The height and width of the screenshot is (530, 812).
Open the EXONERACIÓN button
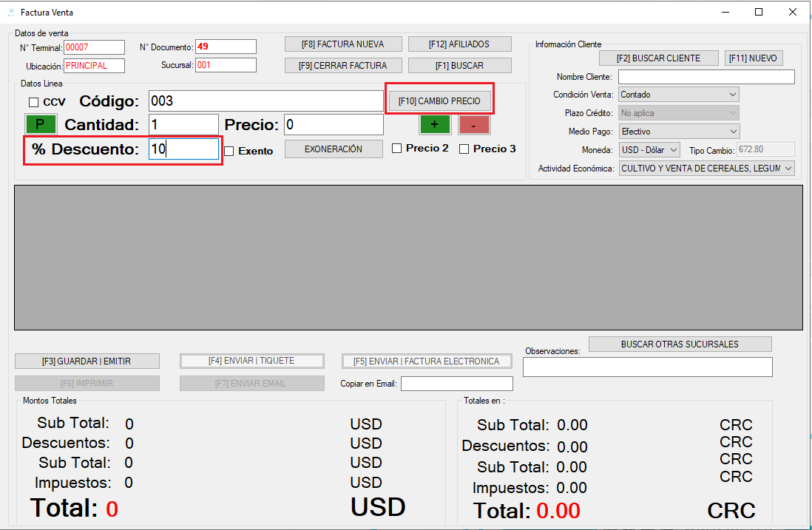334,149
